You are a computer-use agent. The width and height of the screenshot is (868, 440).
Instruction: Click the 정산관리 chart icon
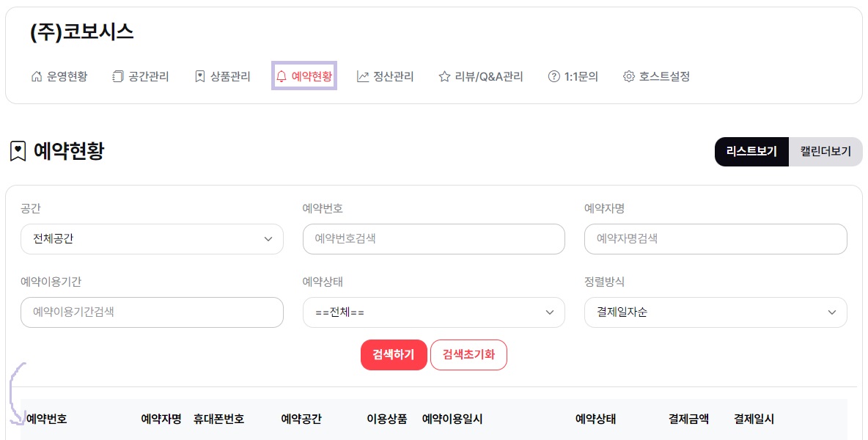coord(363,76)
